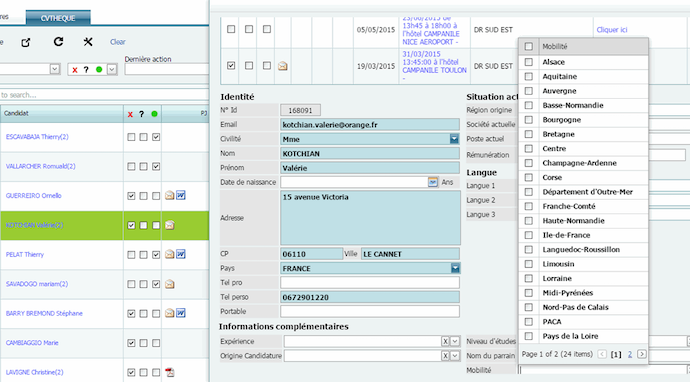This screenshot has height=382, width=690.
Task: Open Word document icon in BARRY BREMOND row
Action: 181,313
